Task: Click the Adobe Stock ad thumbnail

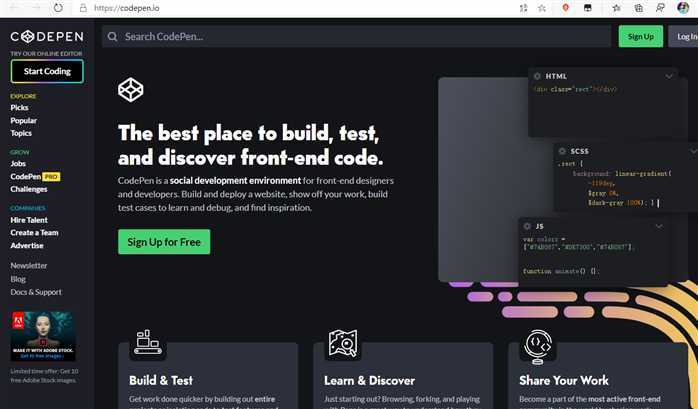Action: point(43,336)
